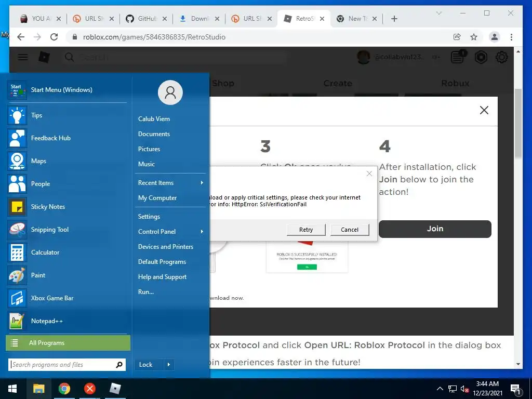The height and width of the screenshot is (399, 532).
Task: Open the Robux hexagon icon
Action: (481, 57)
